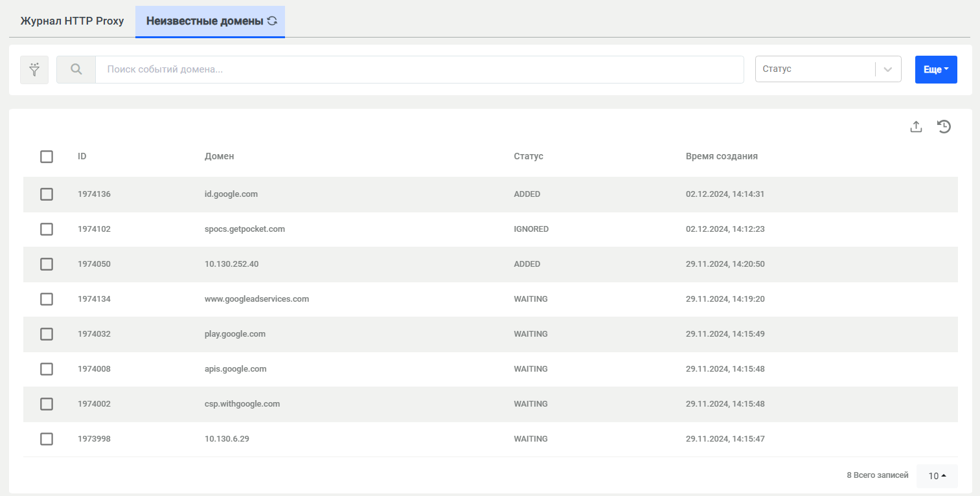Click ID 1974032

coord(94,334)
